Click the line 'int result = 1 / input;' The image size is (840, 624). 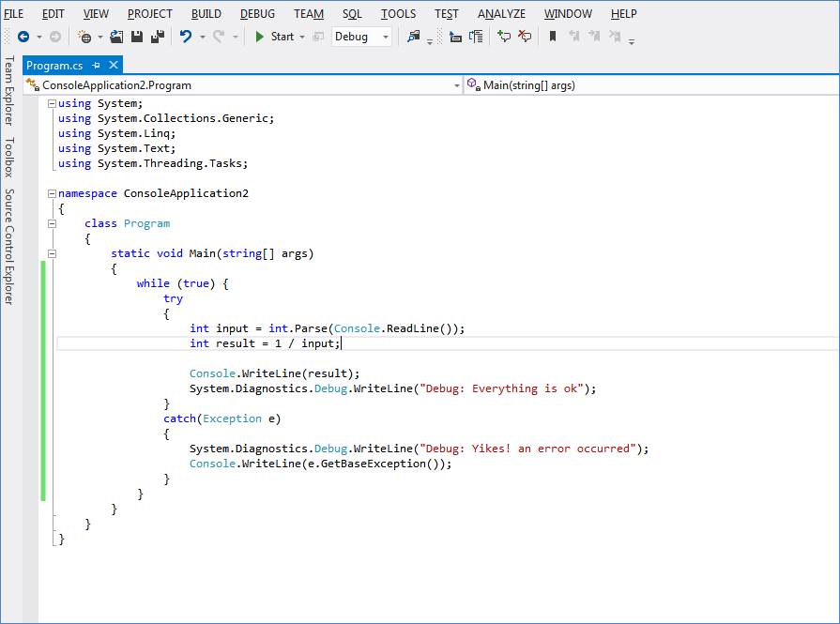coord(265,343)
